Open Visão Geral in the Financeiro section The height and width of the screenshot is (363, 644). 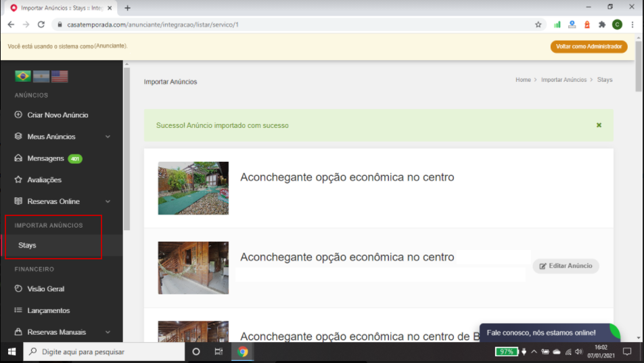click(45, 289)
